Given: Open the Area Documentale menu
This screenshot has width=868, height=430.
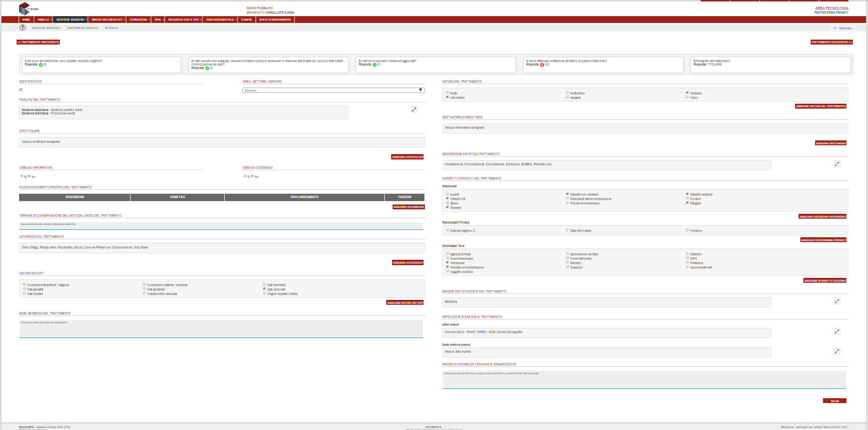Looking at the screenshot, I should point(221,20).
